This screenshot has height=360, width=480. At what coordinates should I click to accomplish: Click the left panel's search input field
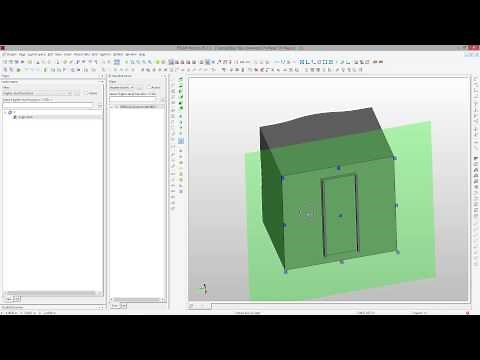49,106
